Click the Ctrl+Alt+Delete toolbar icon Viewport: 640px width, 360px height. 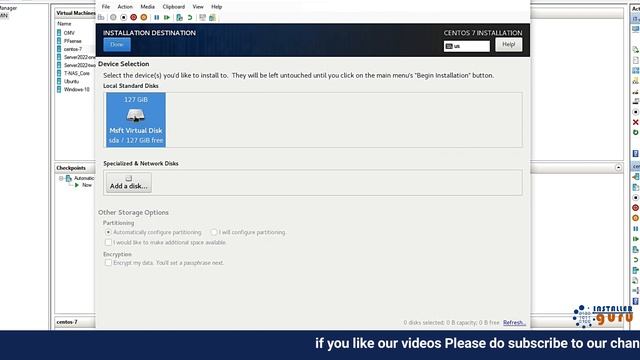[101, 18]
